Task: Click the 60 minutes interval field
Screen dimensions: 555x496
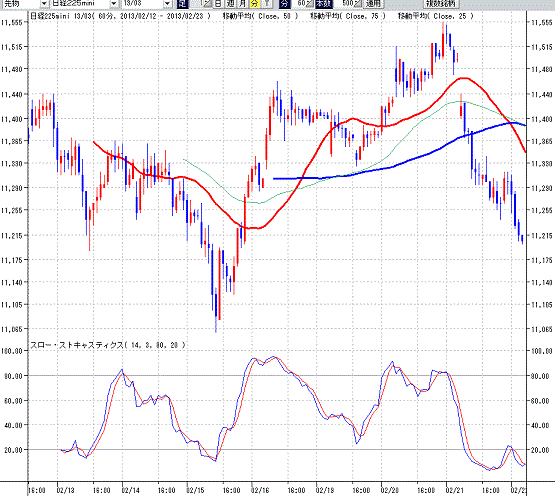Action: point(298,4)
